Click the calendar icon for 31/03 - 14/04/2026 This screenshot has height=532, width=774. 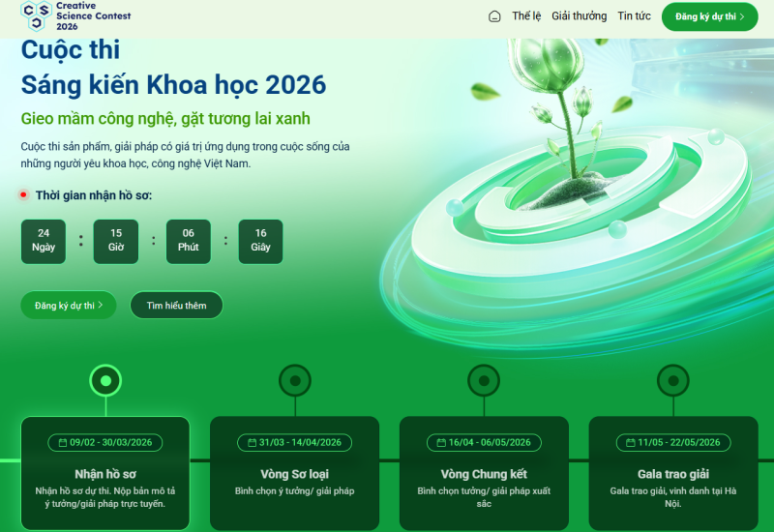point(252,443)
